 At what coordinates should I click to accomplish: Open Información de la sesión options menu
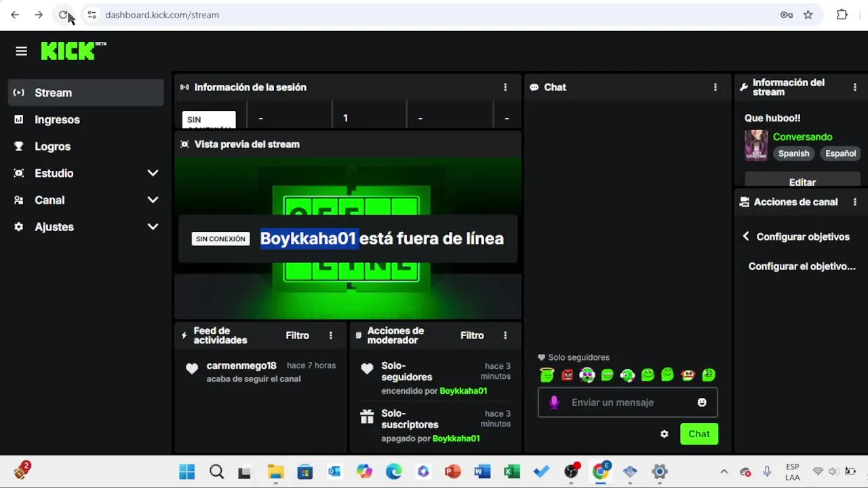coord(505,87)
